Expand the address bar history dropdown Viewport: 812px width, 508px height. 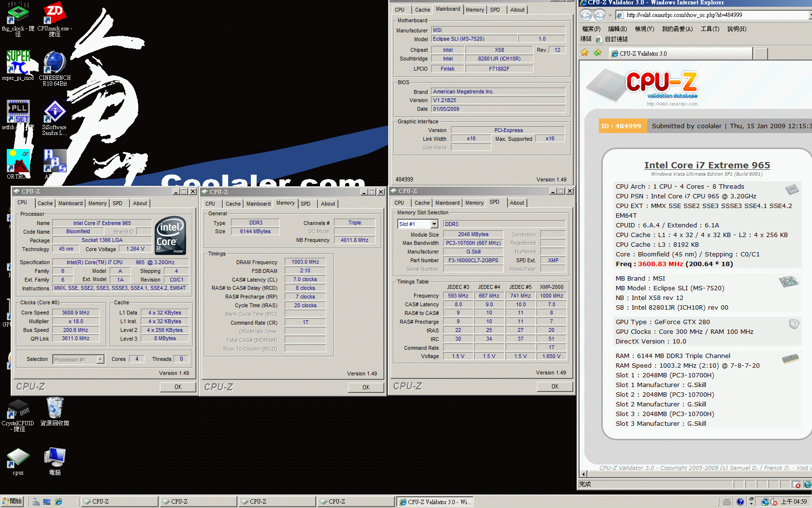(810, 15)
